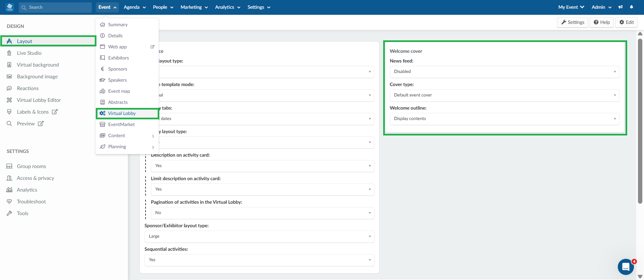Click the Search input field
Image resolution: width=644 pixels, height=280 pixels.
point(55,7)
